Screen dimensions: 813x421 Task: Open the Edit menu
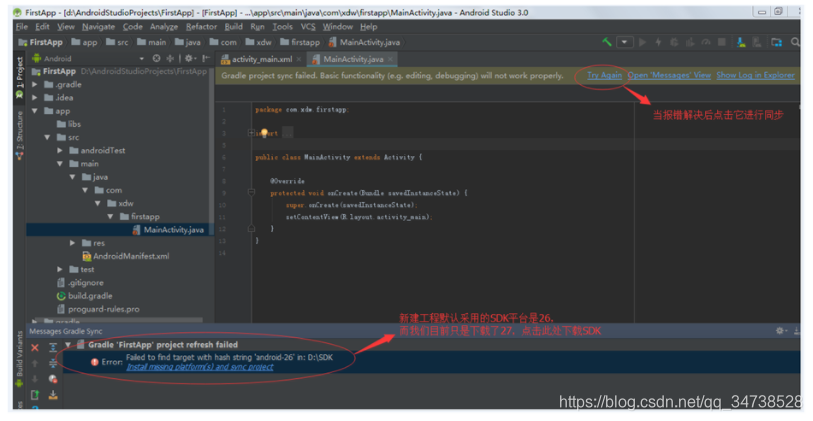point(42,26)
